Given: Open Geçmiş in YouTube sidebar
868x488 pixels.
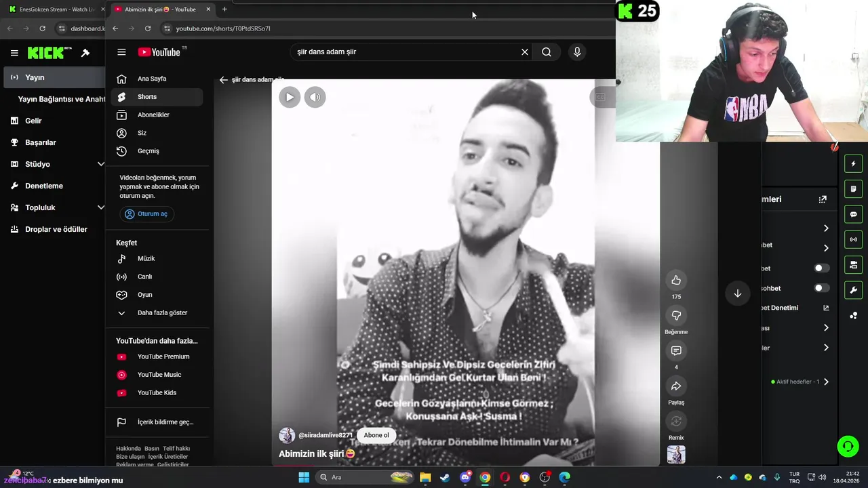Looking at the screenshot, I should click(x=157, y=151).
